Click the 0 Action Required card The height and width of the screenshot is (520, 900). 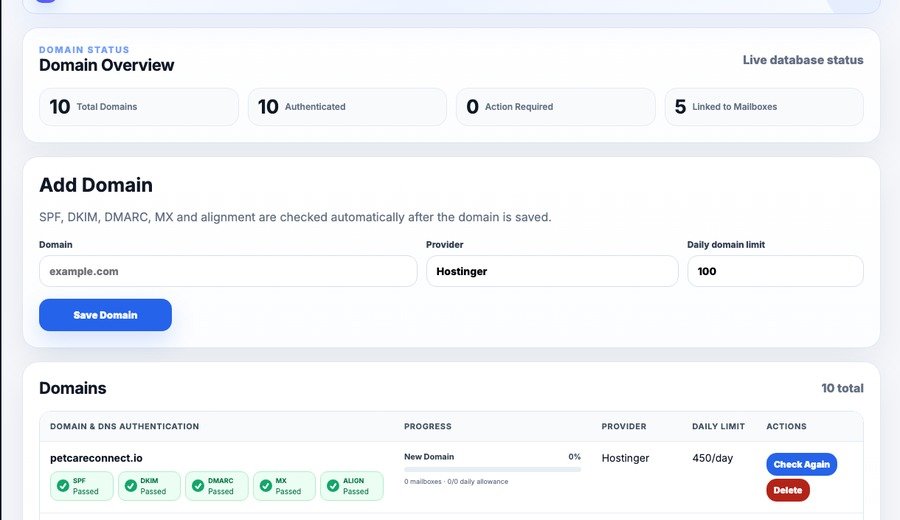click(556, 107)
